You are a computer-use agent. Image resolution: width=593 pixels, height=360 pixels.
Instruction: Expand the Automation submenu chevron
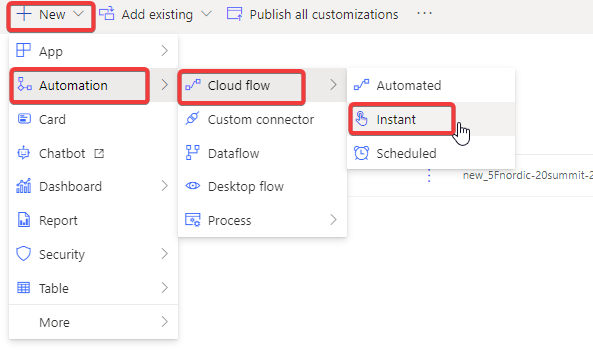tap(164, 84)
